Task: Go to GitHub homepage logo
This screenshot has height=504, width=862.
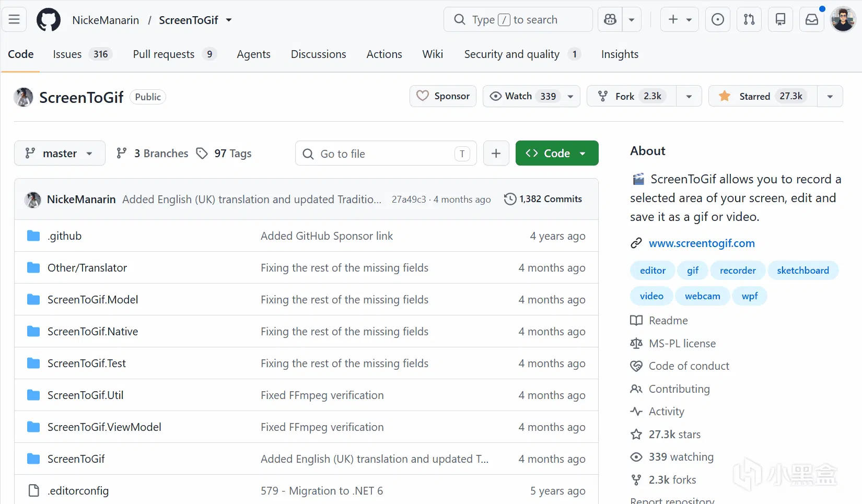Action: 49,20
